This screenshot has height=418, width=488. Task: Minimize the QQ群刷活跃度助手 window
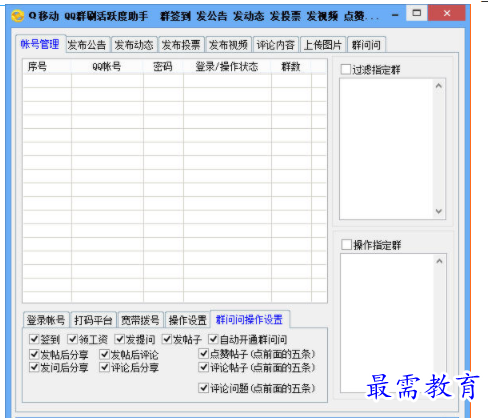pos(395,15)
